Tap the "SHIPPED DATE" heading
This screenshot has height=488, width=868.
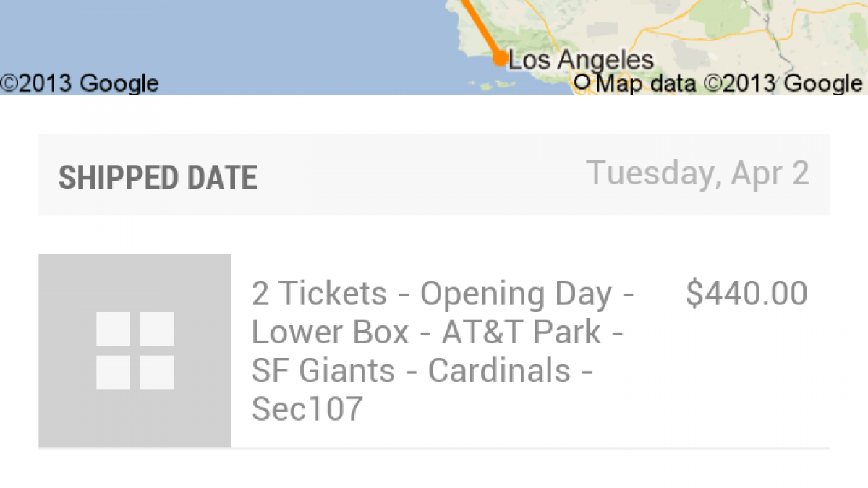point(158,178)
